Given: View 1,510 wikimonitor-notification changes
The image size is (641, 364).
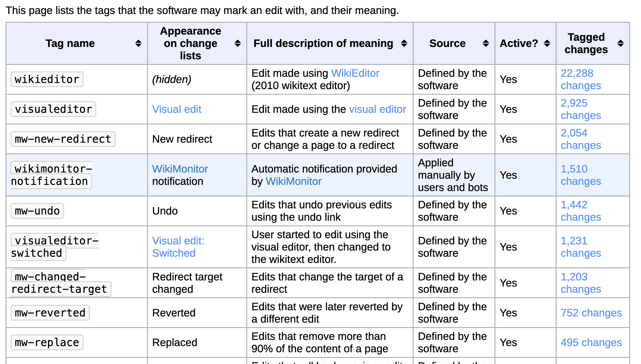Looking at the screenshot, I should tap(580, 175).
